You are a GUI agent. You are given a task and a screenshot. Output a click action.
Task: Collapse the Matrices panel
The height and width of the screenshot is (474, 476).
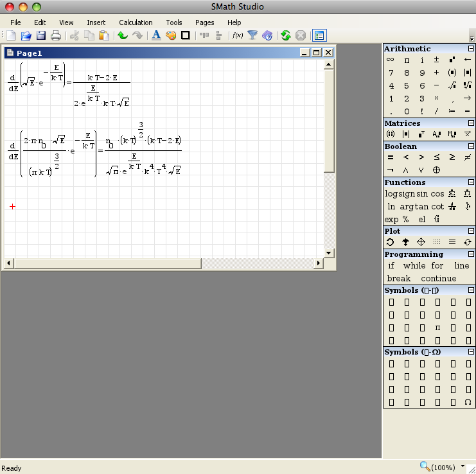470,123
